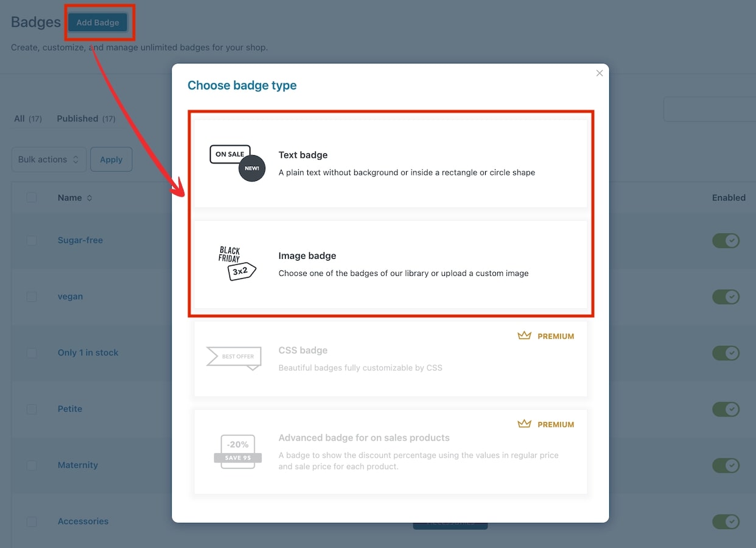This screenshot has height=548, width=756.
Task: Click the Best Offer CSS badge icon
Action: pyautogui.click(x=234, y=358)
